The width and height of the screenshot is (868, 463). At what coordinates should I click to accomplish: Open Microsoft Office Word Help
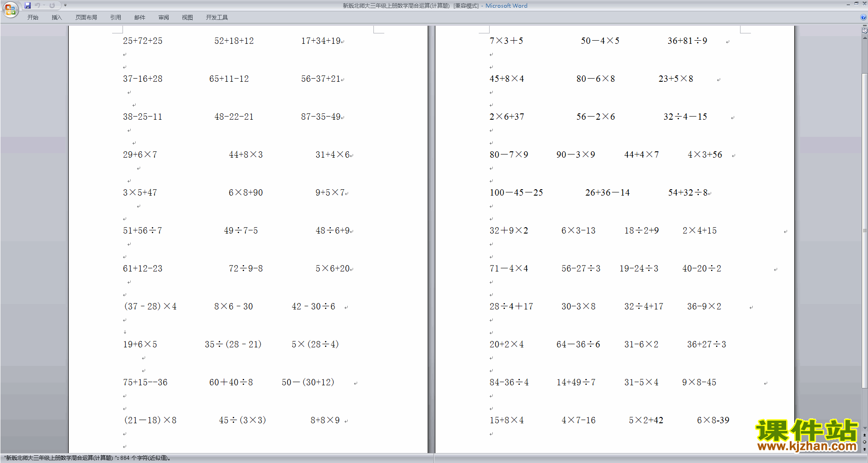pyautogui.click(x=863, y=17)
